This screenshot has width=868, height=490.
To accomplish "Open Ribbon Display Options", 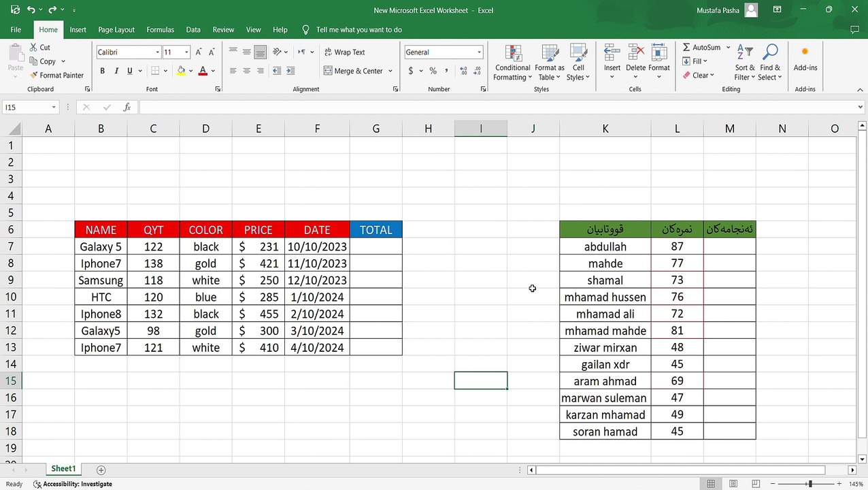I will point(777,10).
